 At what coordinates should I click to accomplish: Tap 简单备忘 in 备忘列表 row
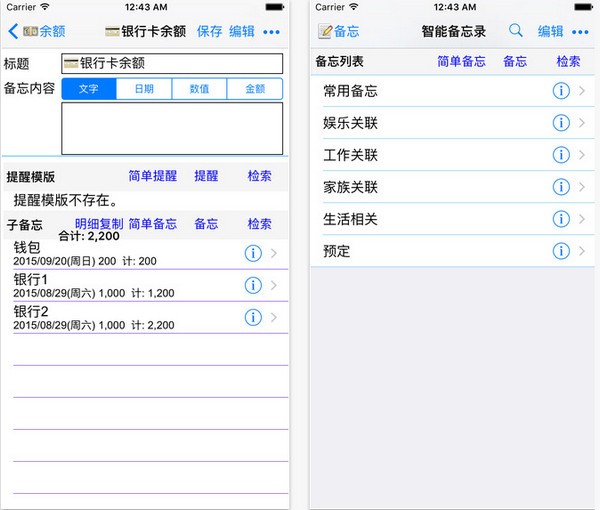(461, 61)
